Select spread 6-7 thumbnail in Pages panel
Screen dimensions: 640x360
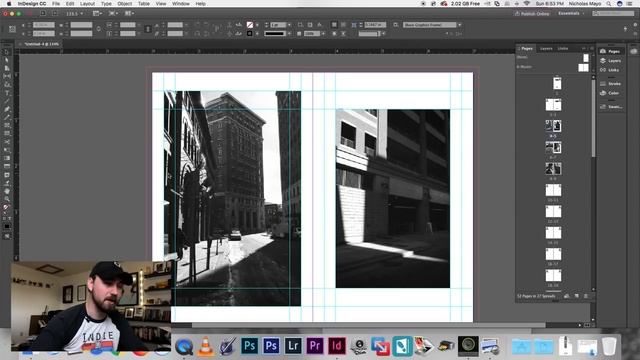tap(553, 147)
